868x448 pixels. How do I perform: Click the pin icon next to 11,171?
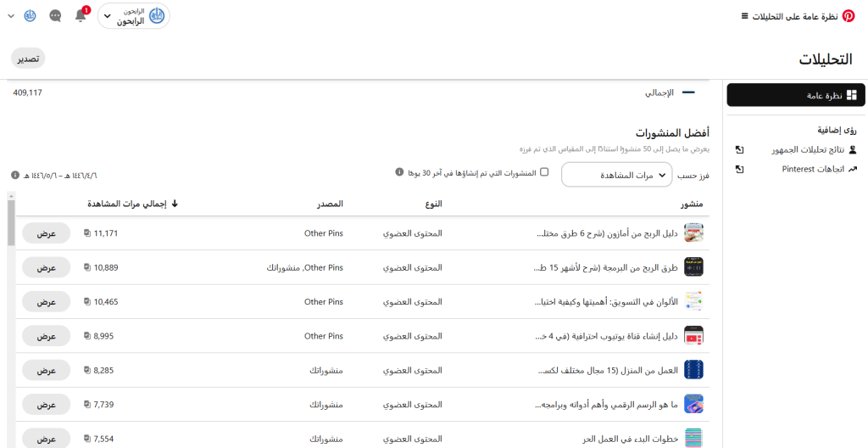pyautogui.click(x=87, y=232)
